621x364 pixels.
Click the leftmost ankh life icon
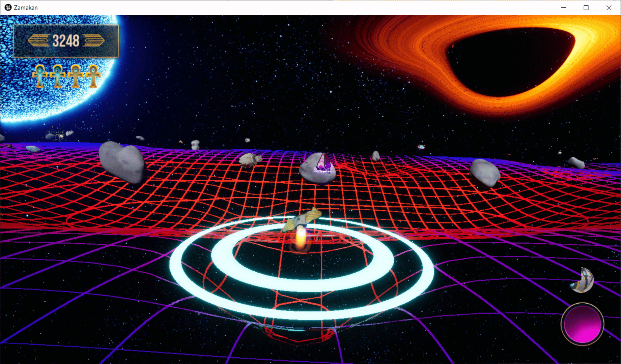pos(40,76)
